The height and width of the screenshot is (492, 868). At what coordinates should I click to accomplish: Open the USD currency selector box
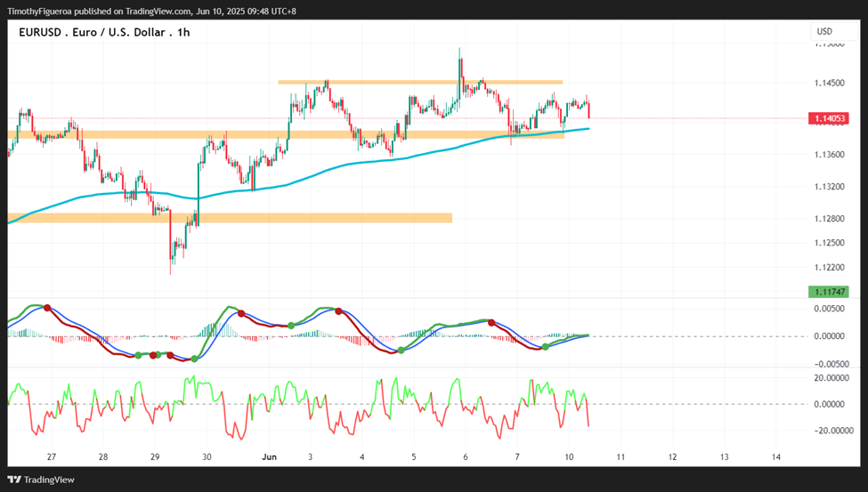coord(833,31)
